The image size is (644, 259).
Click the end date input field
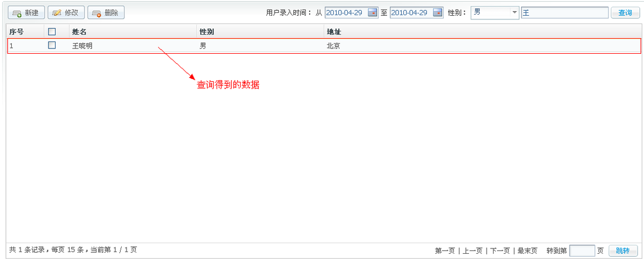pos(410,13)
